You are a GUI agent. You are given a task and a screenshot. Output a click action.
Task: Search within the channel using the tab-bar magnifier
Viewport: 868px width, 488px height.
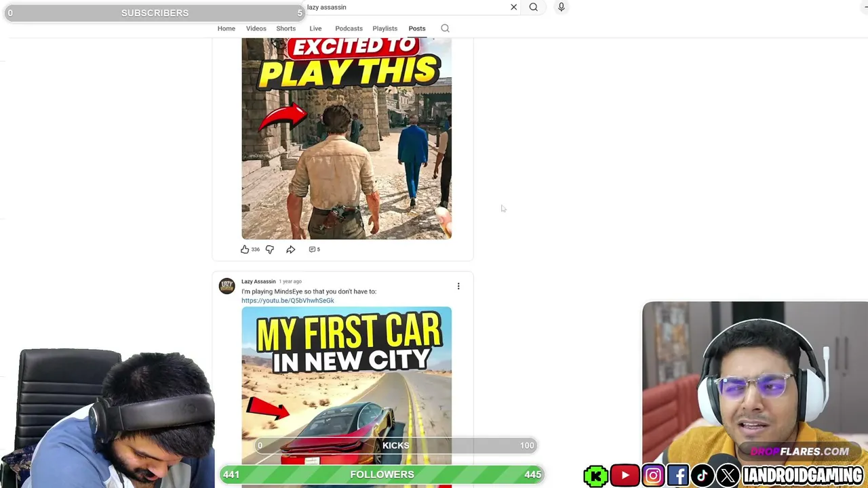445,28
